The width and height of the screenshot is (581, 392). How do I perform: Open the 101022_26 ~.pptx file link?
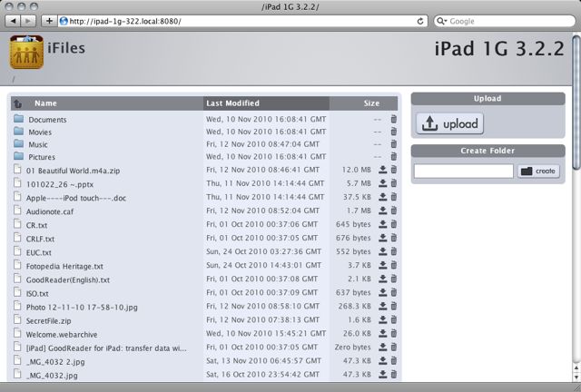[x=60, y=184]
